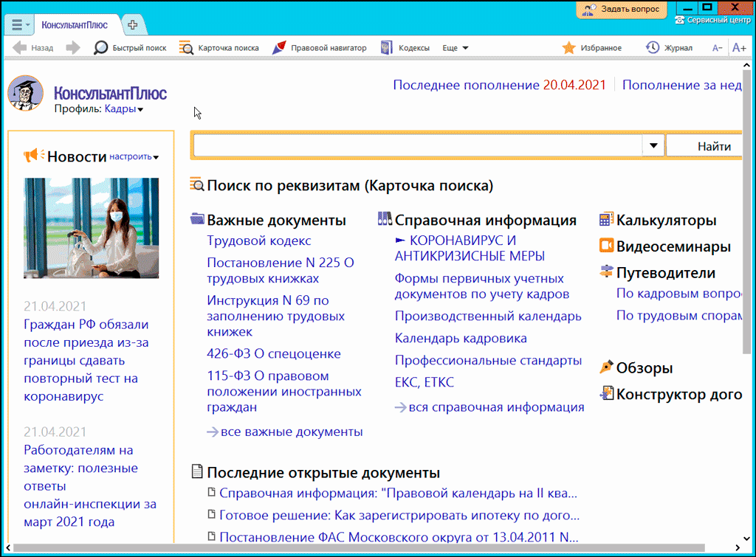Screen dimensions: 756x557
Task: Click the Карточка поиска toolbar icon
Action: (x=185, y=48)
